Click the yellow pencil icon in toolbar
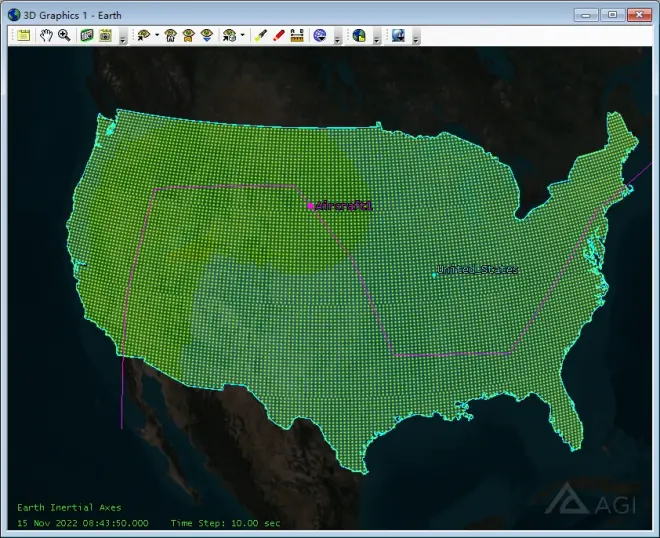The height and width of the screenshot is (538, 660). pos(259,35)
